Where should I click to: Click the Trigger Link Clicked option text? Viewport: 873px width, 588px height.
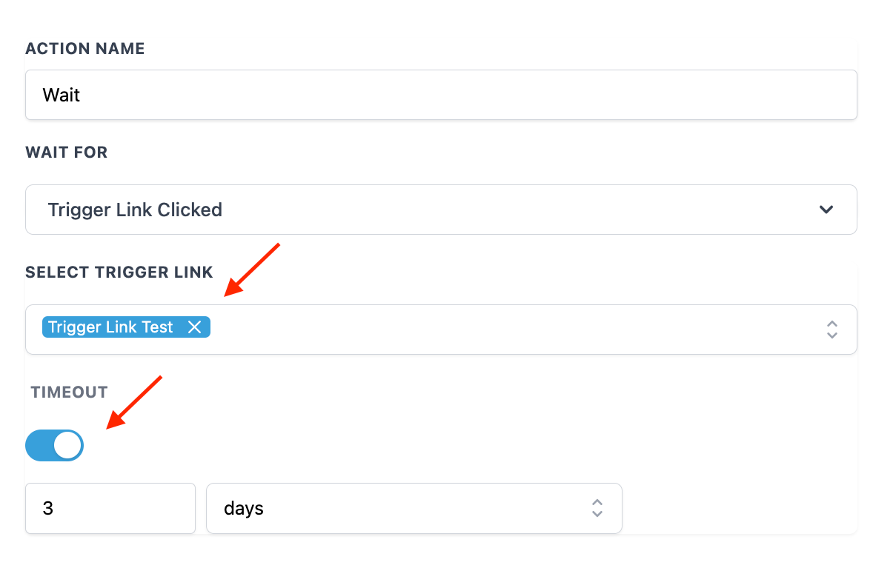(135, 210)
